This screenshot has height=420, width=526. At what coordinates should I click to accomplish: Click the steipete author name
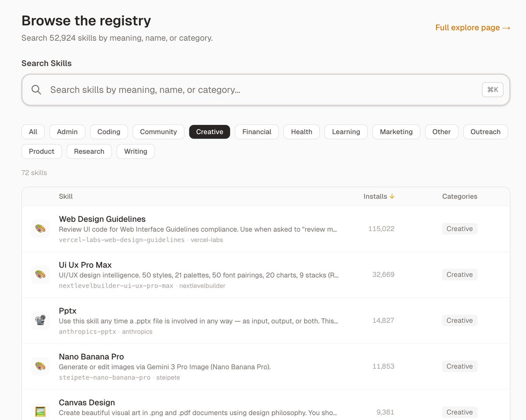(x=168, y=377)
